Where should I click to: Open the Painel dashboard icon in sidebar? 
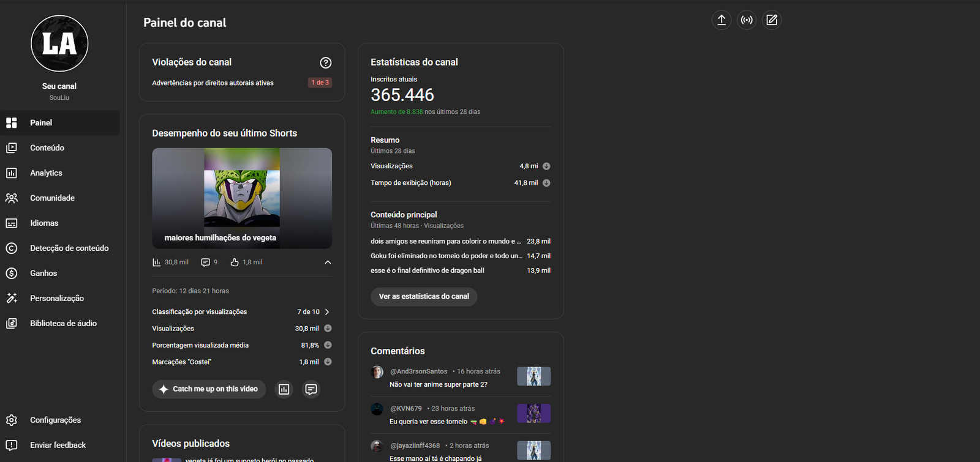[x=12, y=123]
